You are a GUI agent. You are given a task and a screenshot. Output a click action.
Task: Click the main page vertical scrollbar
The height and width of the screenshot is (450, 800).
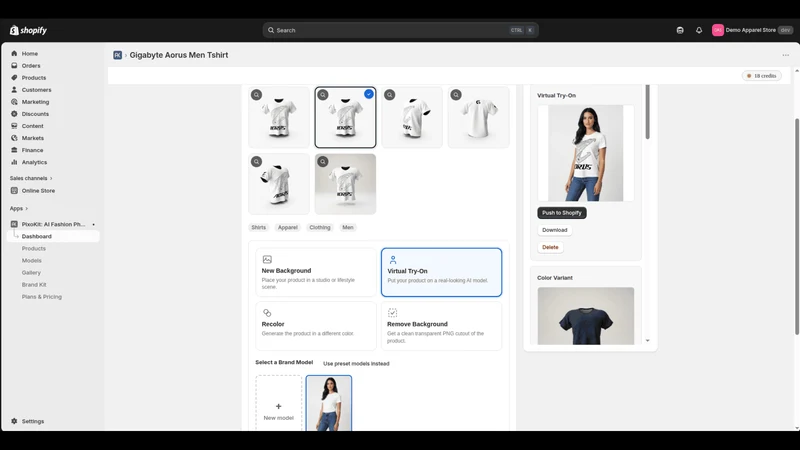click(x=797, y=227)
